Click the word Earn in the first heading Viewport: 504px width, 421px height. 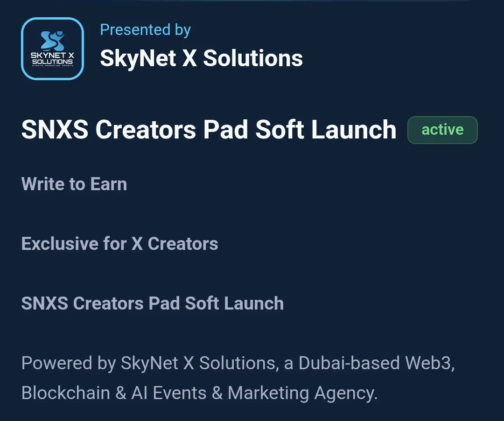pos(108,184)
